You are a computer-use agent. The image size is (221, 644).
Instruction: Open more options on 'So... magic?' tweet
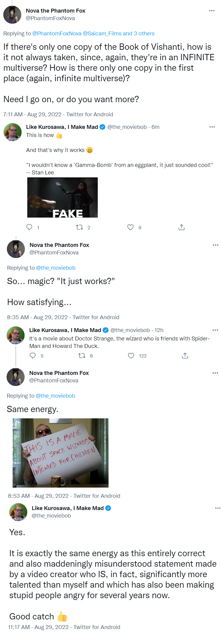pyautogui.click(x=215, y=245)
